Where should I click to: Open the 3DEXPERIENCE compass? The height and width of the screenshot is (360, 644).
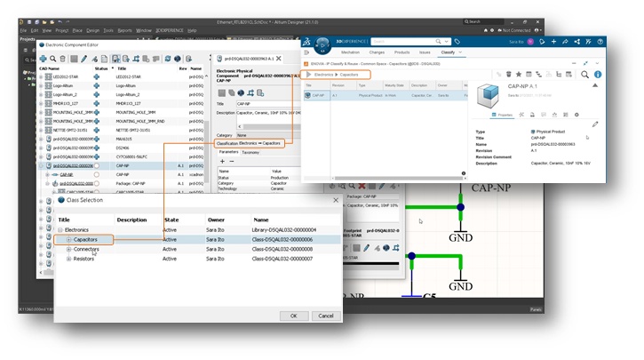(x=322, y=44)
